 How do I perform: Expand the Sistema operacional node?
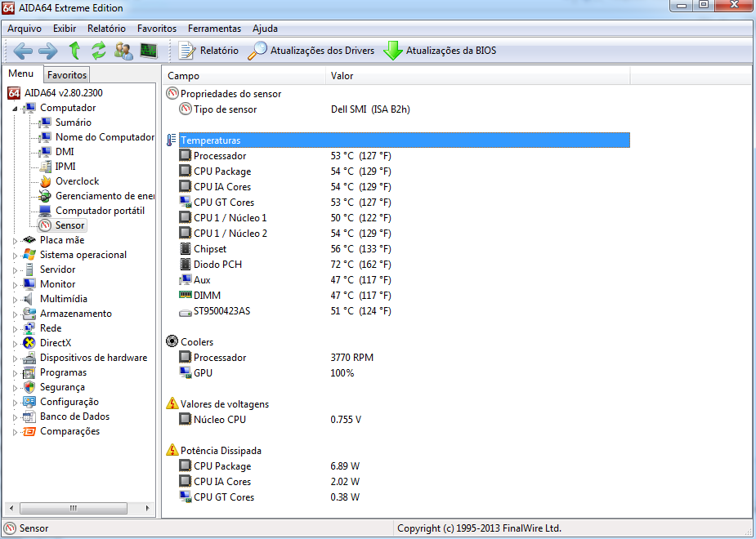(15, 256)
